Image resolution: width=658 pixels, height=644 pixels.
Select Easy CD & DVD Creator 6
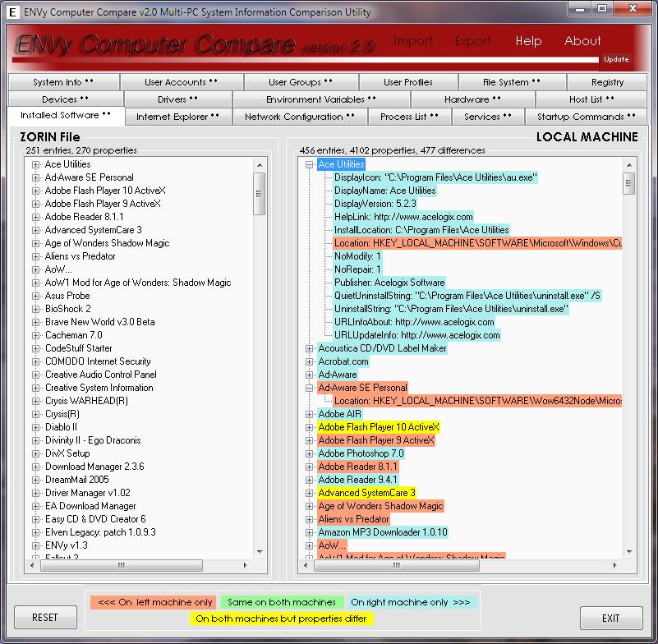95,519
